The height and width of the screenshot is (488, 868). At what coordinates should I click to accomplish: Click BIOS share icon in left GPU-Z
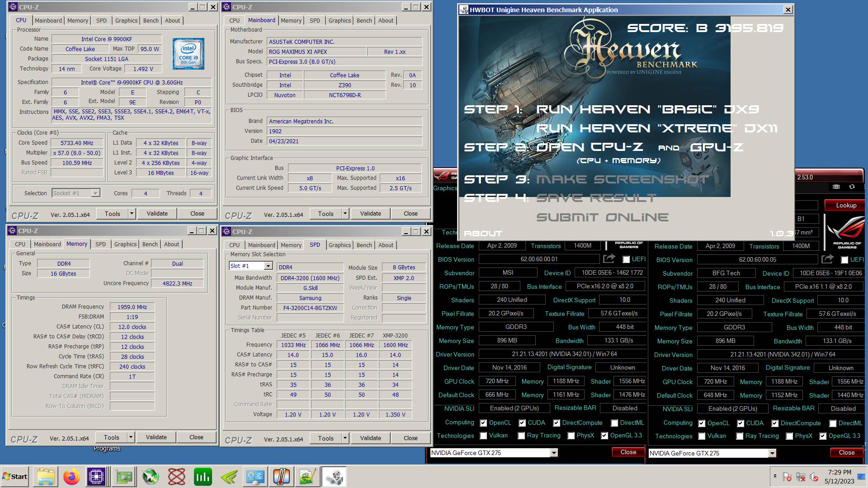coord(609,258)
